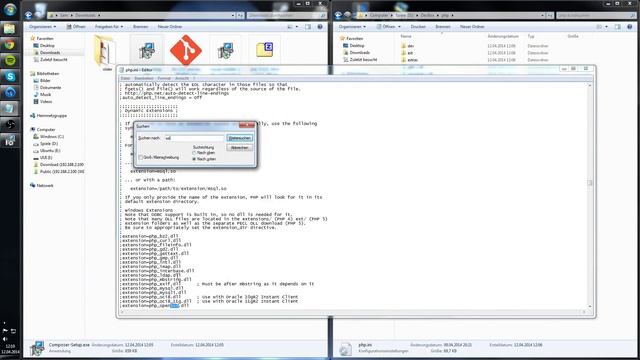This screenshot has width=640, height=360.
Task: Open the Ansicht menu in Editor
Action: tap(182, 78)
